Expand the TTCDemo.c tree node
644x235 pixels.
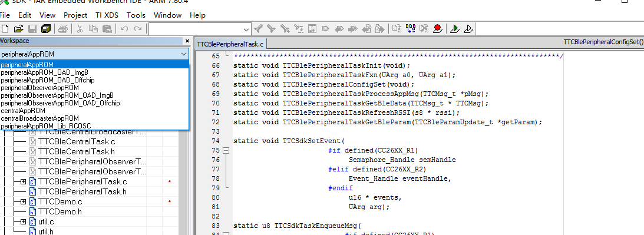(23, 201)
